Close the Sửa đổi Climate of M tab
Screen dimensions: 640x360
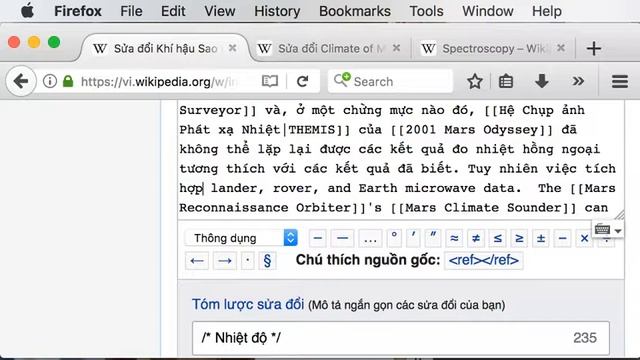click(396, 48)
